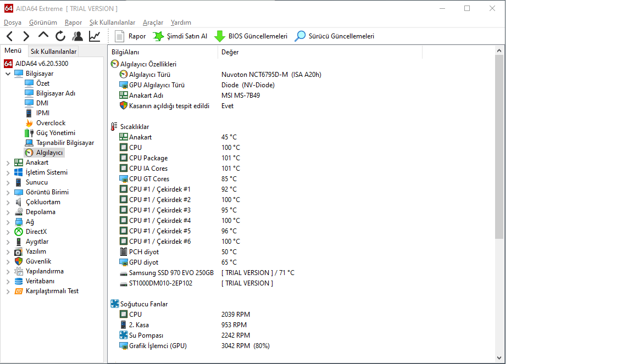This screenshot has height=364, width=633.
Task: Select Özet in the tree
Action: pos(43,83)
